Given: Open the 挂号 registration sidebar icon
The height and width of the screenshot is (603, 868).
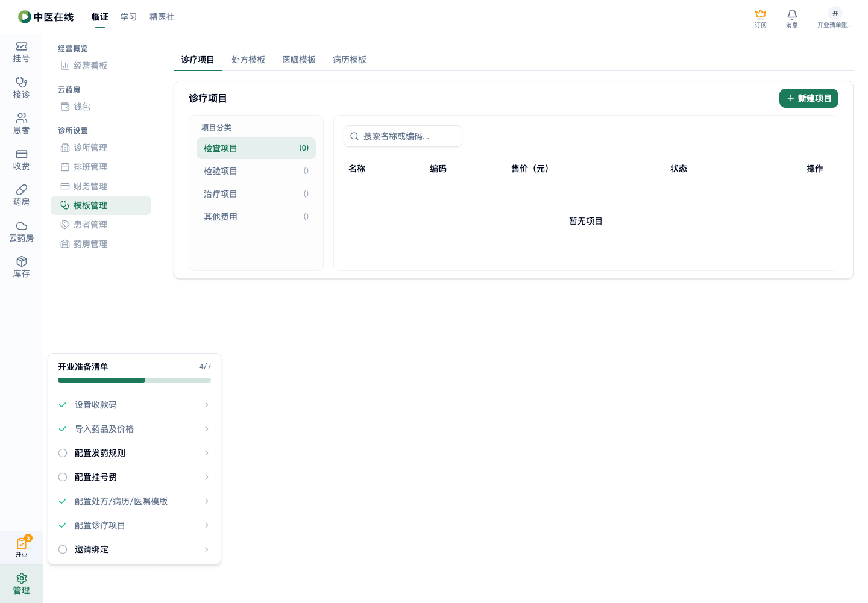Looking at the screenshot, I should click(22, 46).
